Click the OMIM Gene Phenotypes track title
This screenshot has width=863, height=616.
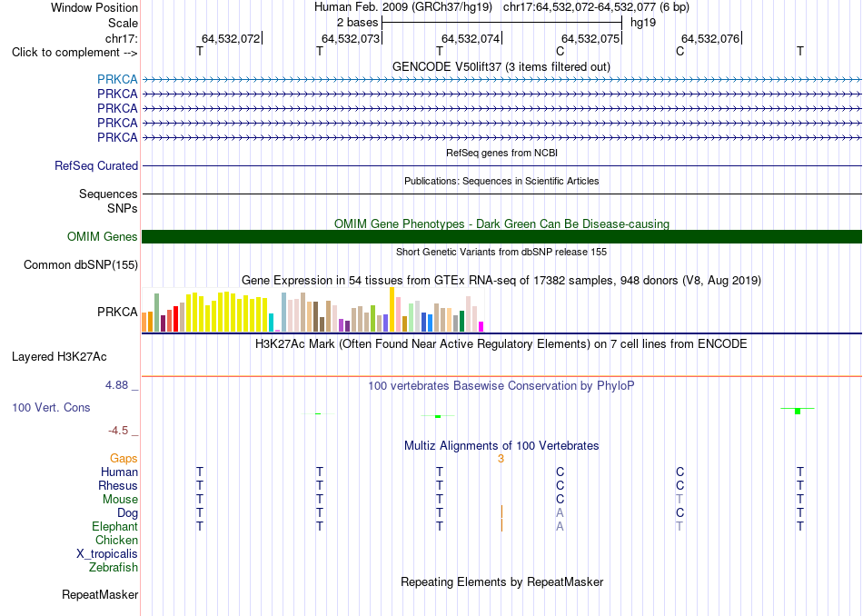[502, 224]
